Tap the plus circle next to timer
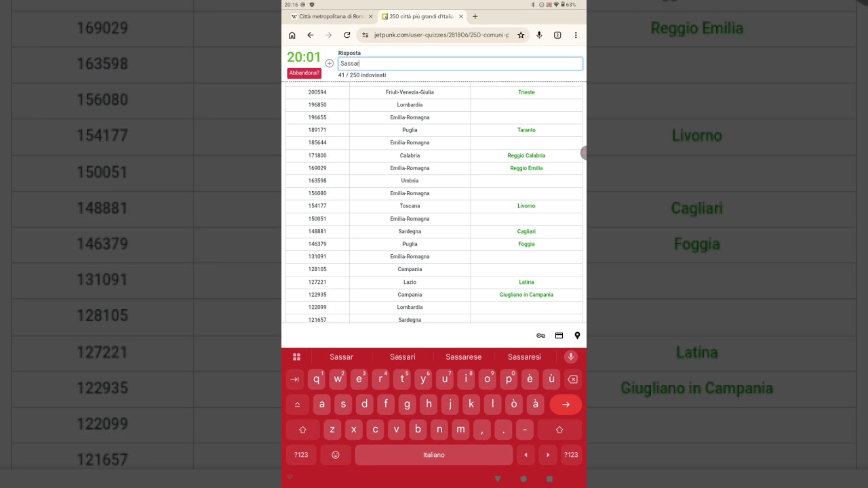 point(330,63)
